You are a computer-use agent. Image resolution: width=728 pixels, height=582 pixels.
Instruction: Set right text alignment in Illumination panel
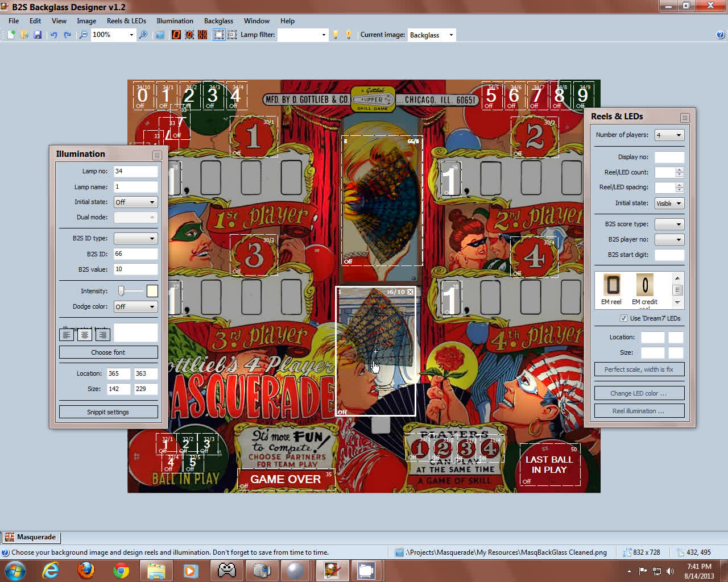tap(102, 334)
